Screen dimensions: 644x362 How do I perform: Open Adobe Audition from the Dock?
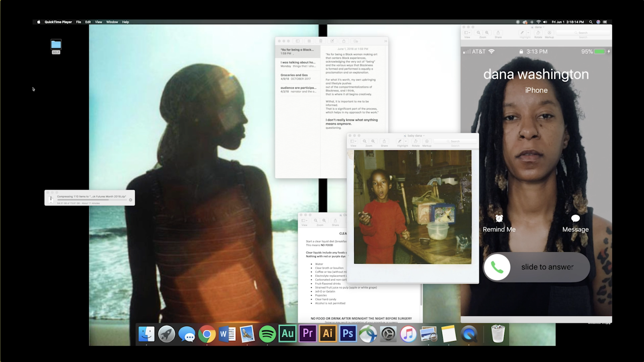click(287, 333)
